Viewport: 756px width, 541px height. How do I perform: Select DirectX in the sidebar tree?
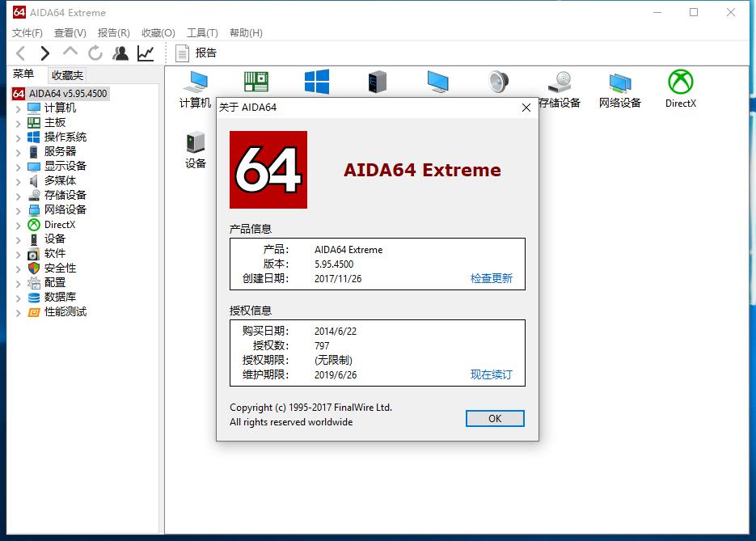[59, 225]
